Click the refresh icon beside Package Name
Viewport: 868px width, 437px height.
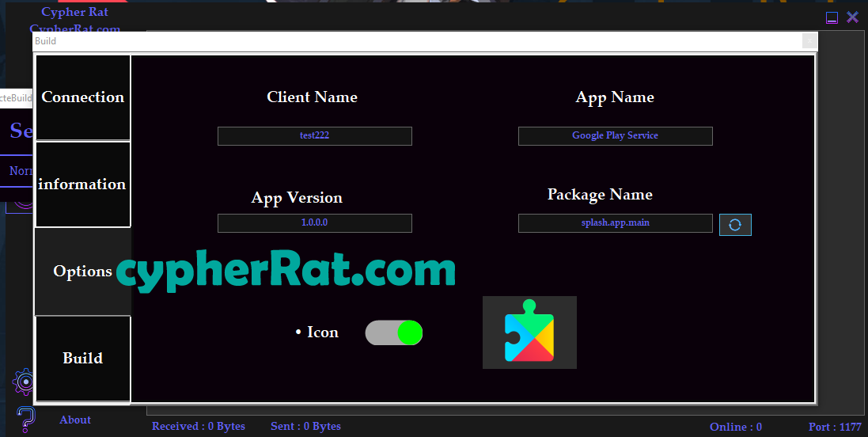[735, 225]
